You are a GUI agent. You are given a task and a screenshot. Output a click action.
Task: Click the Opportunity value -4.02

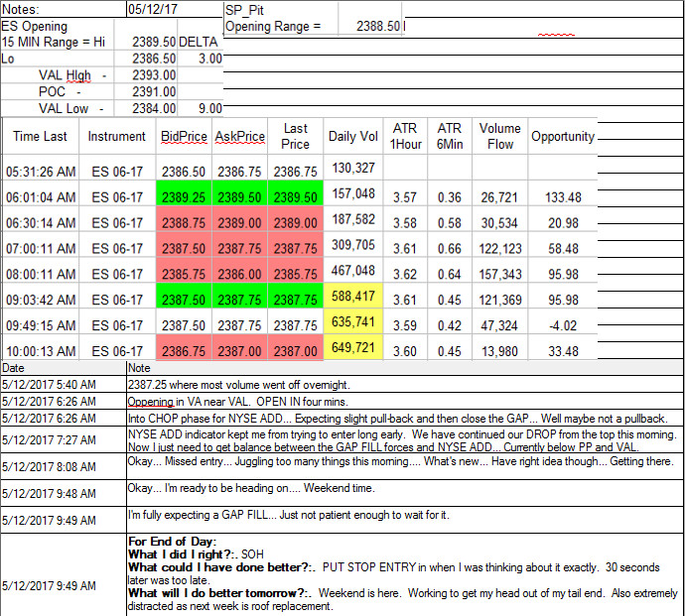pos(563,321)
